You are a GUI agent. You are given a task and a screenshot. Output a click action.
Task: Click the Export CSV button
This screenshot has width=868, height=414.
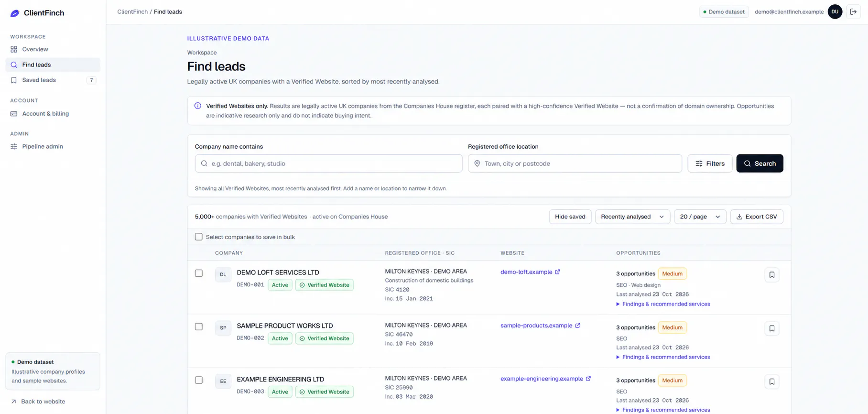(757, 217)
